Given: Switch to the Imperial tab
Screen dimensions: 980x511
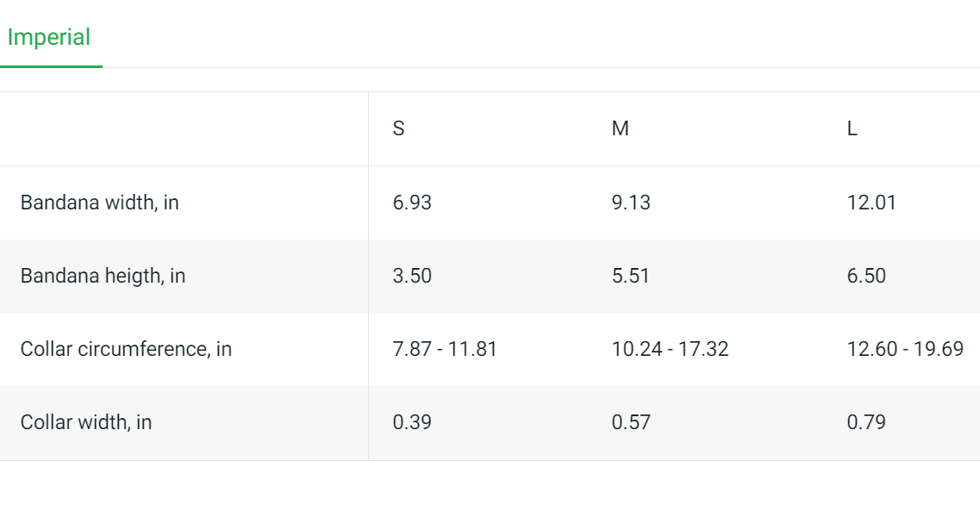Looking at the screenshot, I should pyautogui.click(x=49, y=38).
